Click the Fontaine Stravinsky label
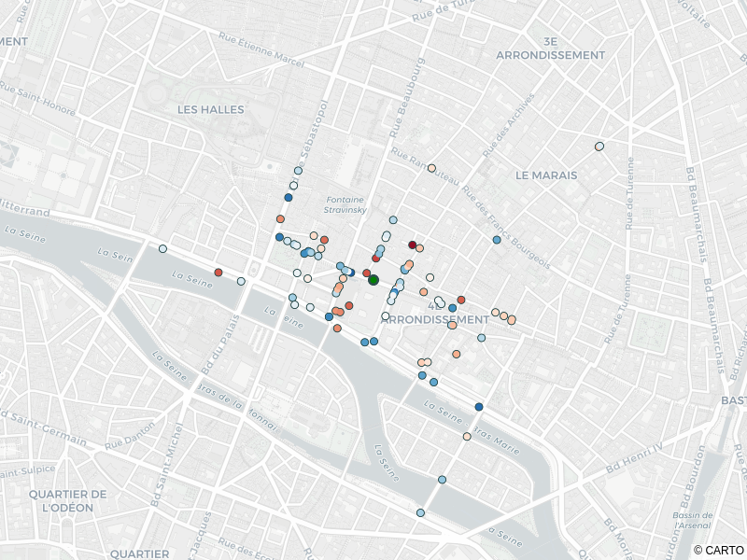This screenshot has height=560, width=747. point(345,204)
